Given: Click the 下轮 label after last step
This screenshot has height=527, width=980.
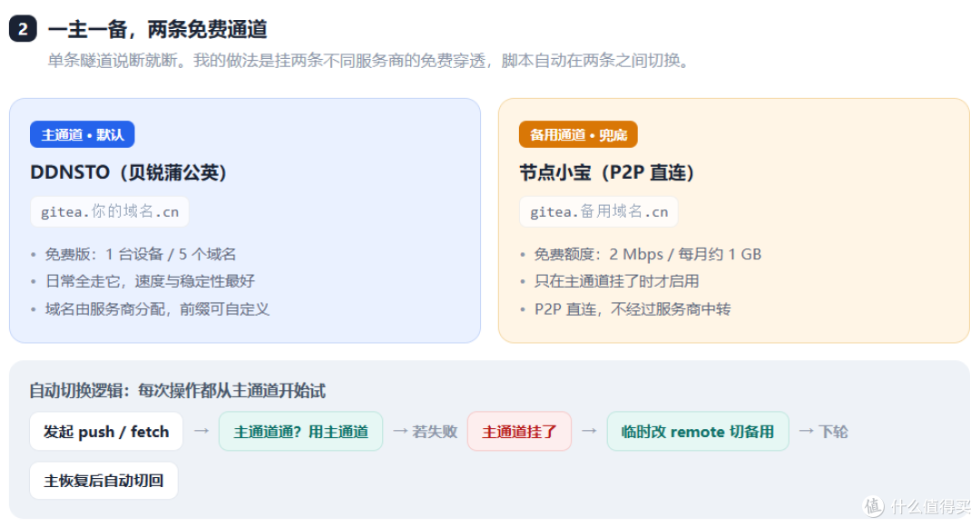Looking at the screenshot, I should click(x=833, y=432).
